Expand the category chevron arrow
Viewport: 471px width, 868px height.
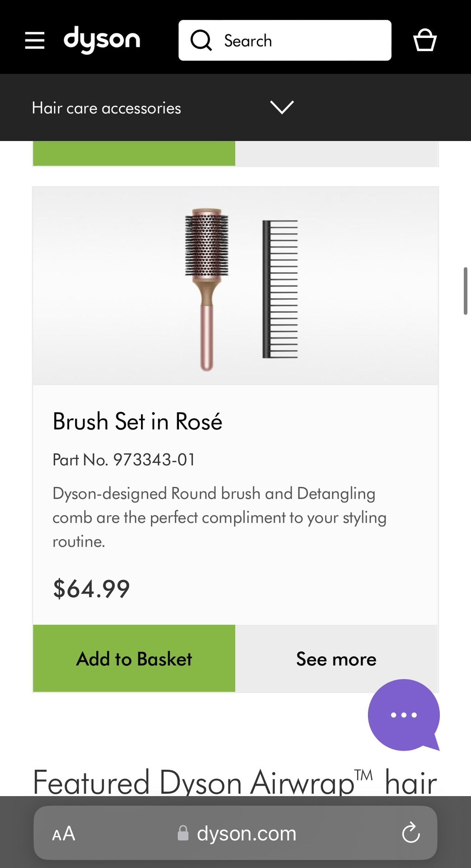[282, 108]
